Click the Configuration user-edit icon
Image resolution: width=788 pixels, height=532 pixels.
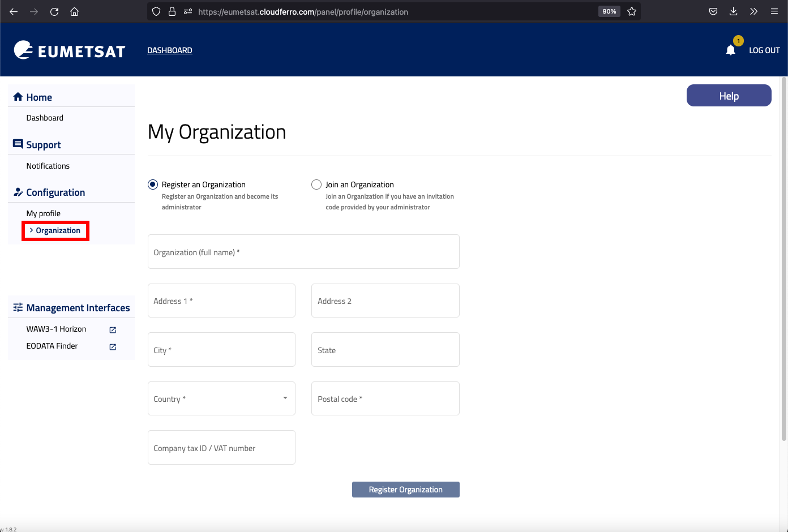coord(18,192)
